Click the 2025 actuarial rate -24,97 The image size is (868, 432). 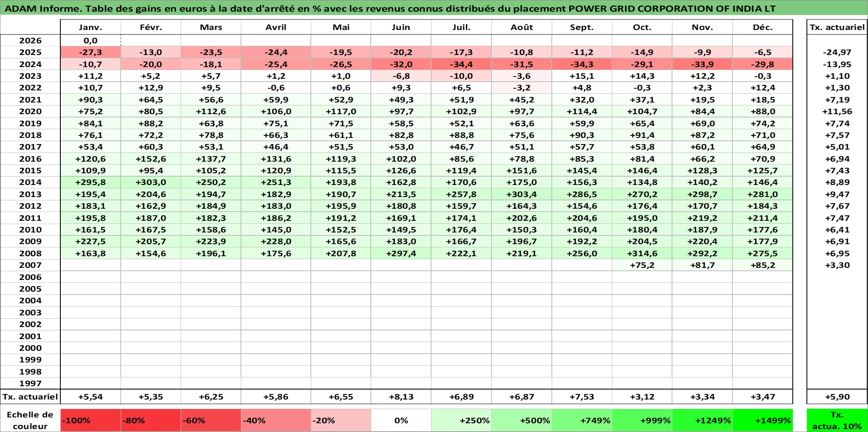(837, 52)
